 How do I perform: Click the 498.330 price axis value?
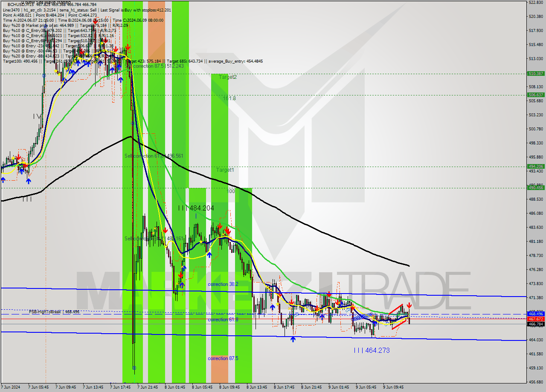535,143
